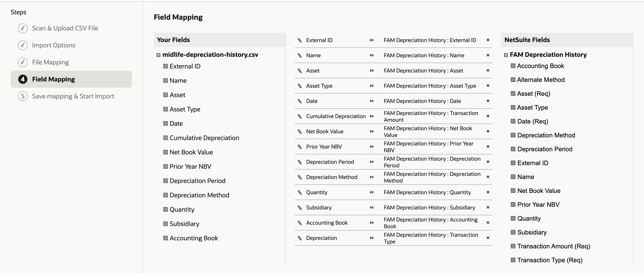Select External ID in Your Fields

pos(185,66)
